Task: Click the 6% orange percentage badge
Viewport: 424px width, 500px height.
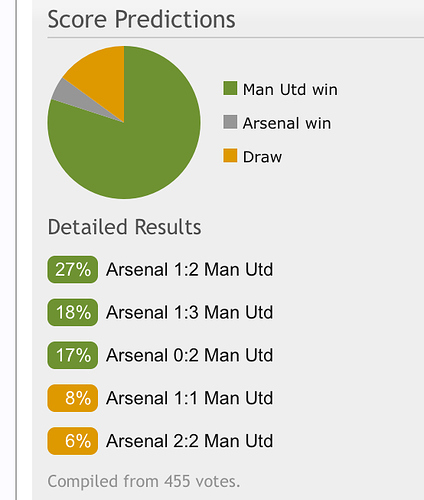Action: [x=73, y=441]
